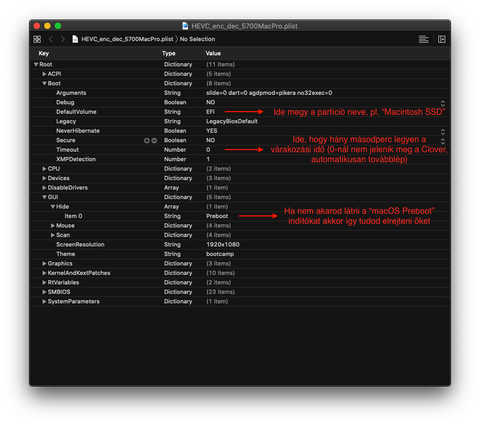This screenshot has height=425, width=480.
Task: Click Number type of Timeout row
Action: [175, 150]
